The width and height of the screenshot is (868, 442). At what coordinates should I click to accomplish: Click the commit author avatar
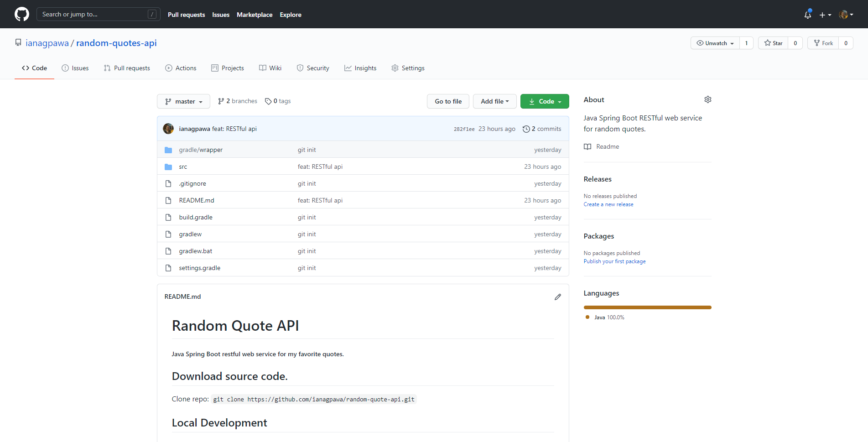pyautogui.click(x=168, y=129)
